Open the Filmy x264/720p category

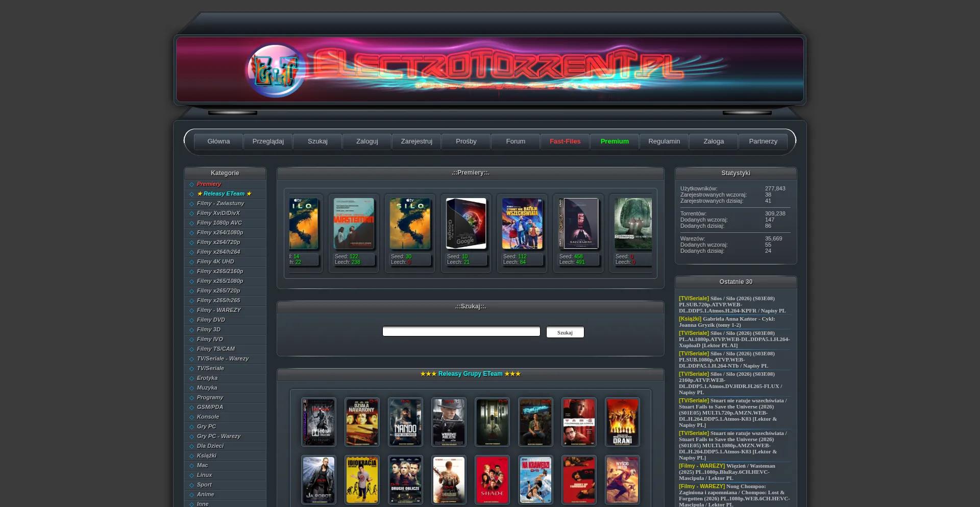point(218,243)
